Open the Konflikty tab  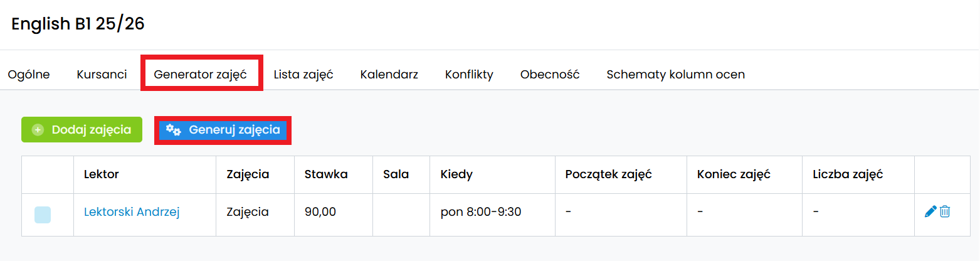[469, 75]
